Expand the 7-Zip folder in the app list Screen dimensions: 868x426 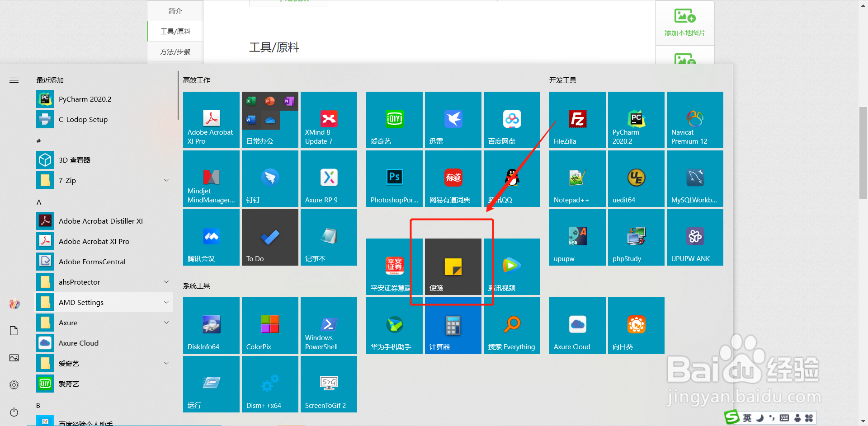coord(166,180)
